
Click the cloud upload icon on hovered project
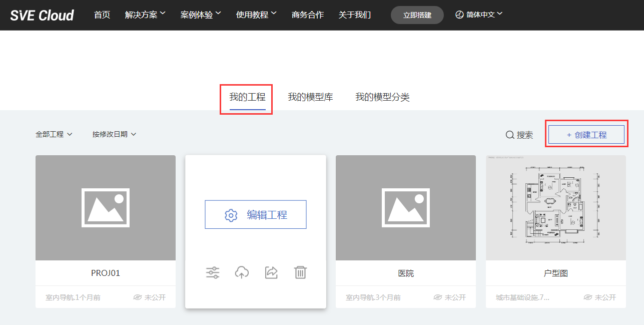242,272
